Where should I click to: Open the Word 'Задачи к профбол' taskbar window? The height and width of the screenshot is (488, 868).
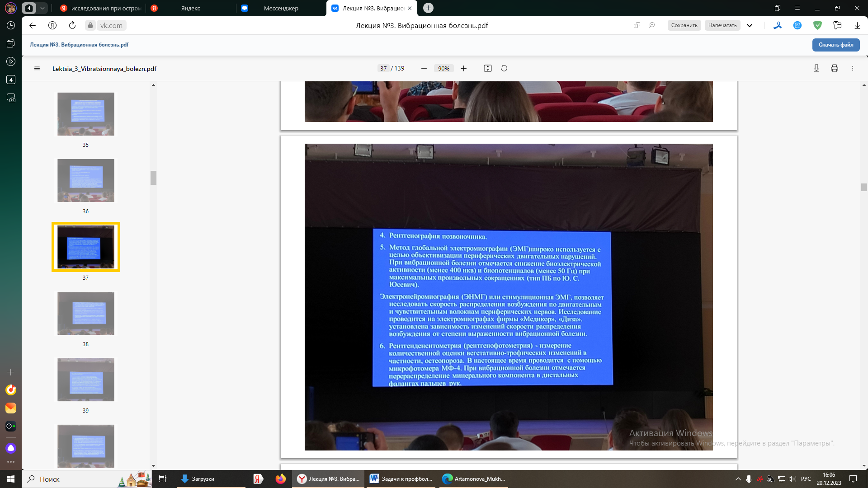point(401,479)
